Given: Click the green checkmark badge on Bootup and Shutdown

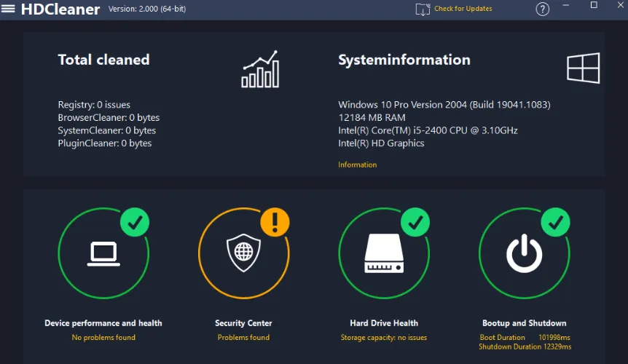Looking at the screenshot, I should pyautogui.click(x=555, y=222).
